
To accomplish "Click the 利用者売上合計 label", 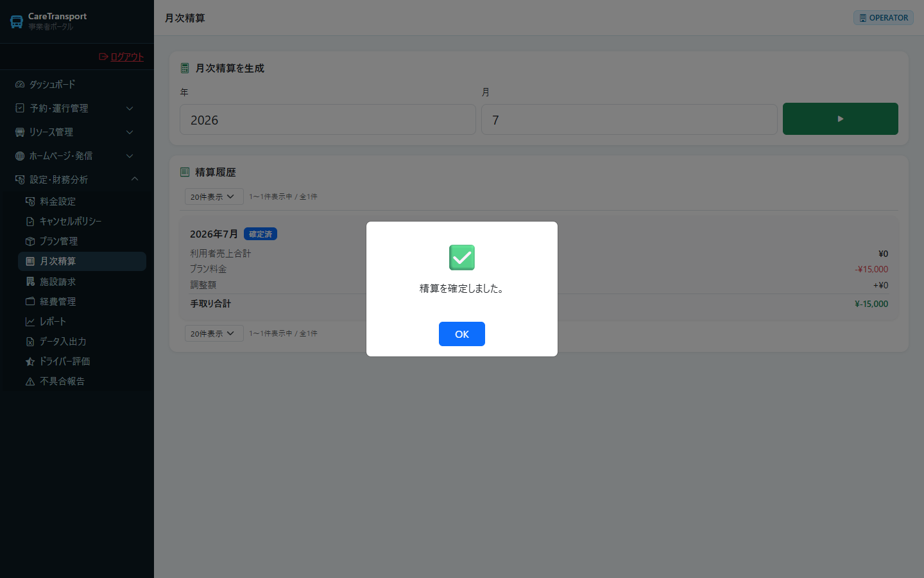I will click(221, 254).
